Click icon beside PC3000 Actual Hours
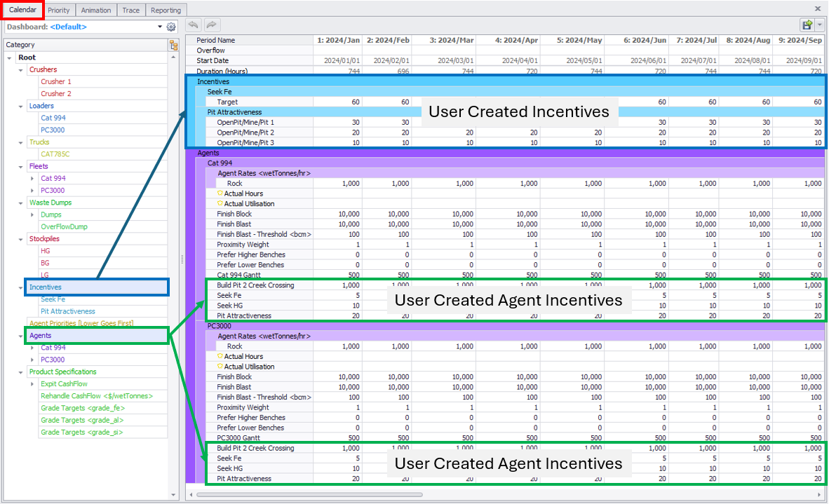The image size is (829, 504). point(220,356)
